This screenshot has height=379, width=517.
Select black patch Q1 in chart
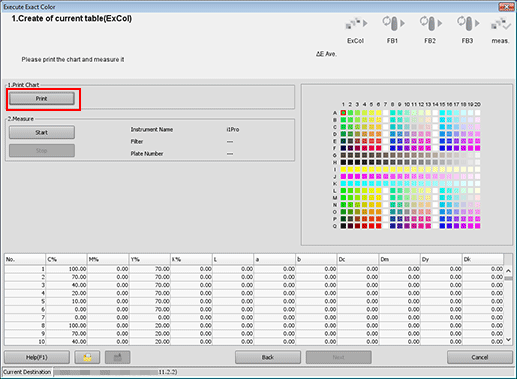coord(343,226)
